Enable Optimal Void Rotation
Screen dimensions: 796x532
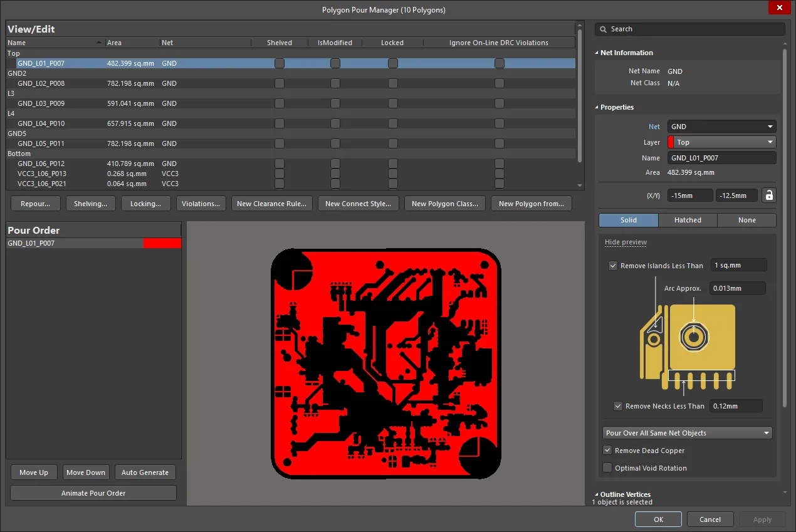[x=607, y=468]
